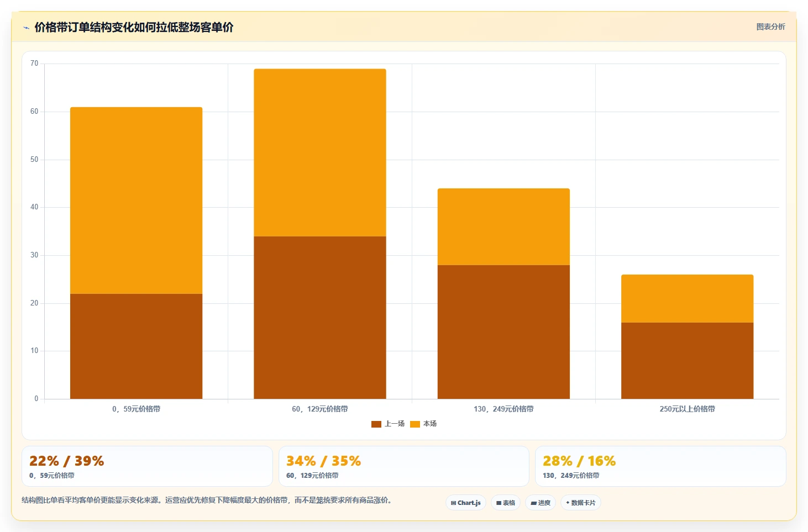Click 上一场 bar segment for 130,249元价格带
Image resolution: width=808 pixels, height=532 pixels.
point(503,332)
